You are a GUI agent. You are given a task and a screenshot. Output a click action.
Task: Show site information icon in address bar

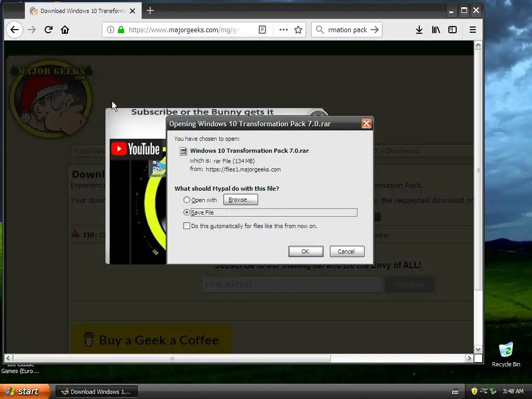tap(110, 30)
